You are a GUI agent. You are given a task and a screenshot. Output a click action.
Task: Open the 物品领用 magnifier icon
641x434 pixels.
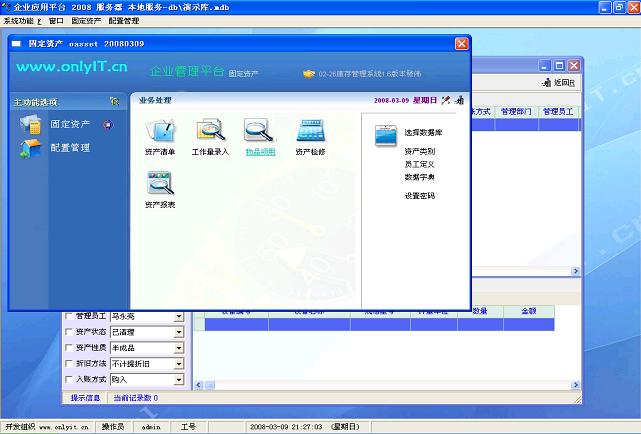259,131
